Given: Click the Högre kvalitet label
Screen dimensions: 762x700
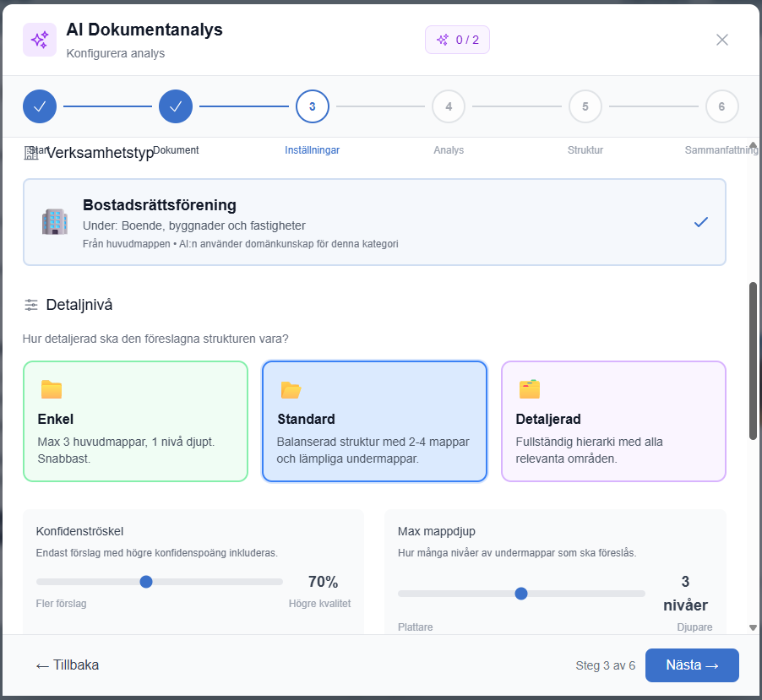Looking at the screenshot, I should point(320,604).
